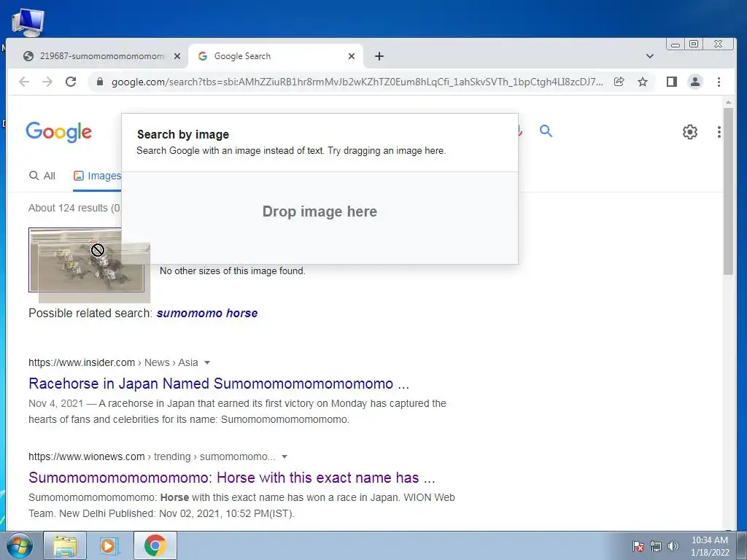Click the browser forward arrow
Viewport: 747px width, 560px height.
(47, 82)
